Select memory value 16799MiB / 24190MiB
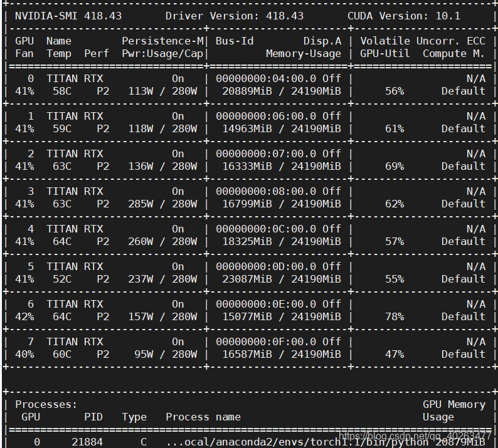The image size is (498, 448). pos(282,204)
